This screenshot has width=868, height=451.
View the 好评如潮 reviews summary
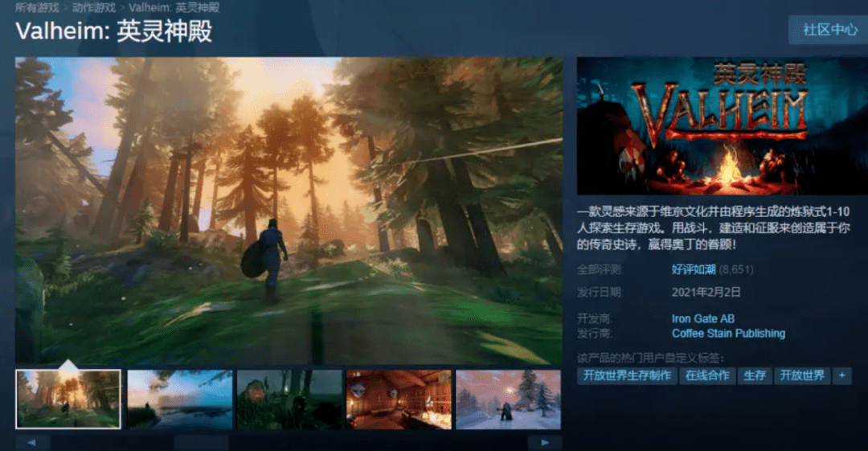(694, 269)
